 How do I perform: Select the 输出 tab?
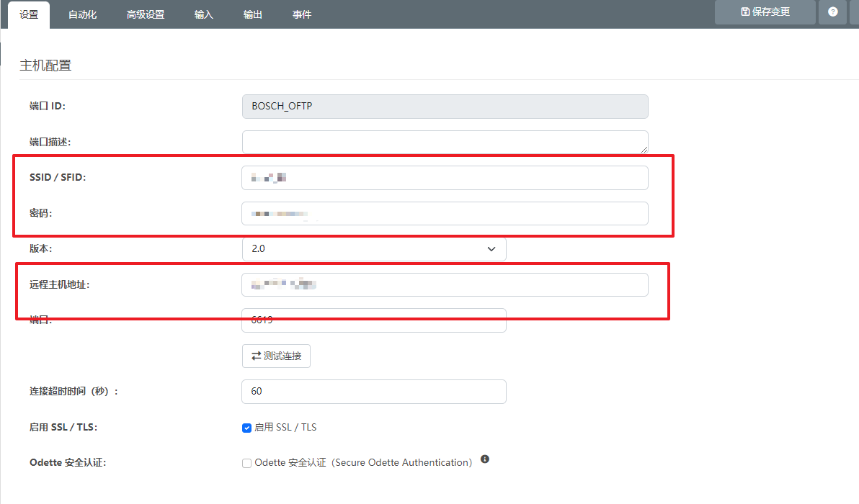(253, 14)
